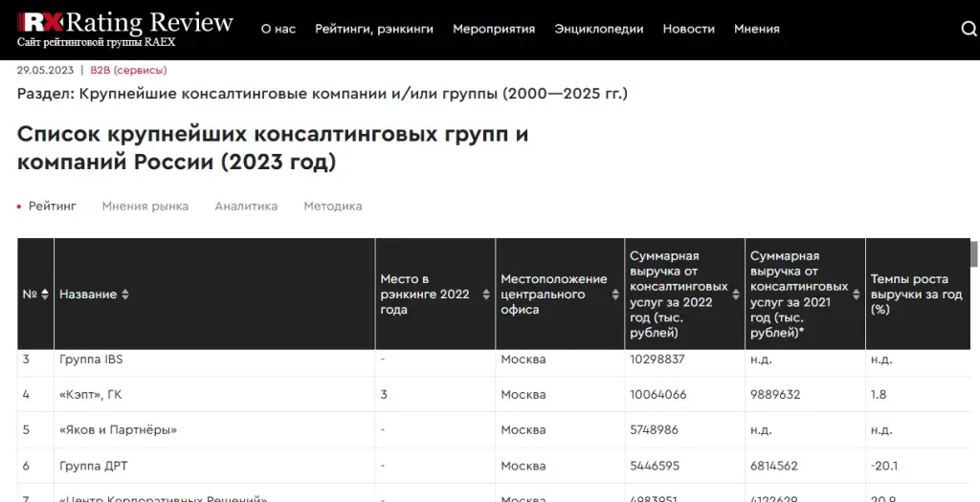Sort by Место в рэнкинге 2022 arrows
Viewport: 980px width, 502px height.
[486, 295]
